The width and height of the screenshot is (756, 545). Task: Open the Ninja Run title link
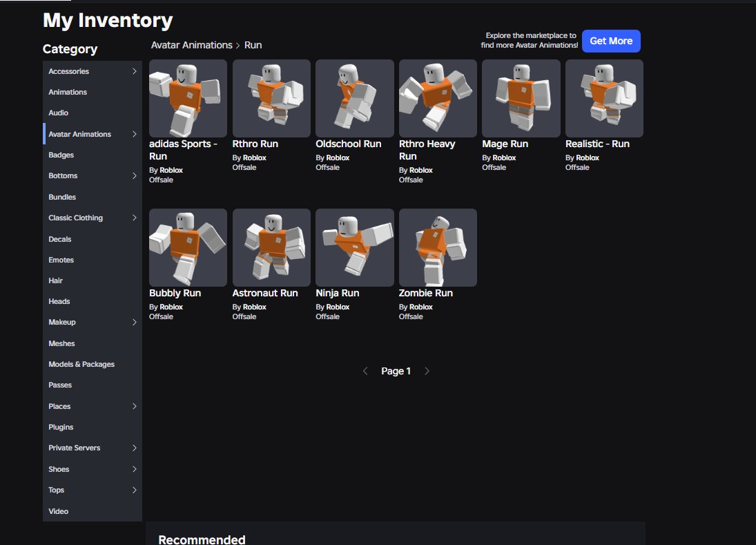coord(338,293)
